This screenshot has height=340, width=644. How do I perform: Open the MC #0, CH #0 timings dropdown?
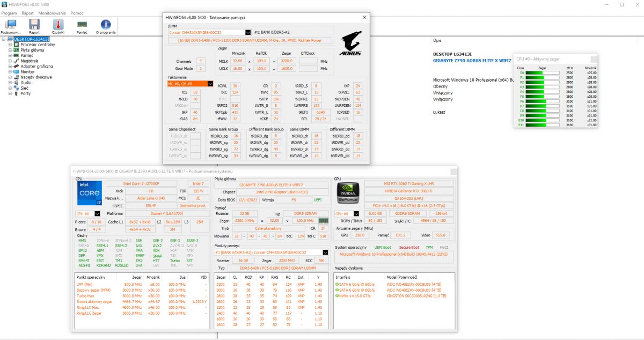(x=211, y=84)
